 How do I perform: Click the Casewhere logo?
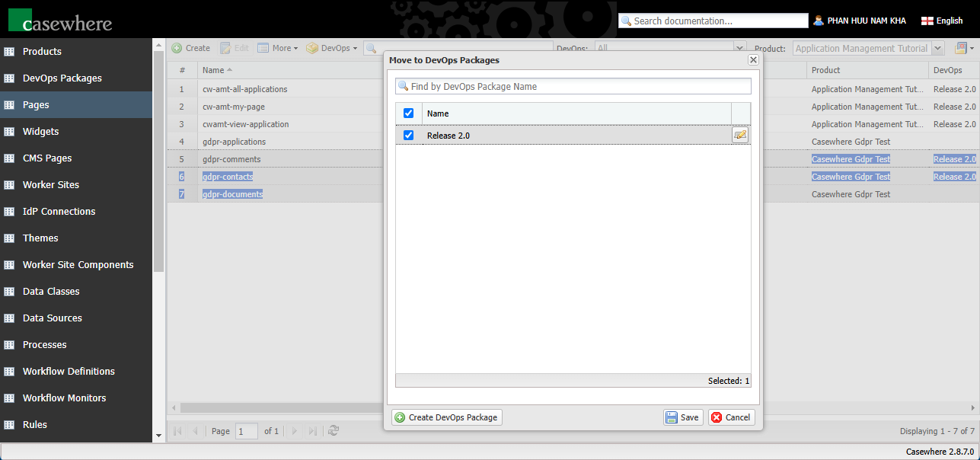[60, 20]
